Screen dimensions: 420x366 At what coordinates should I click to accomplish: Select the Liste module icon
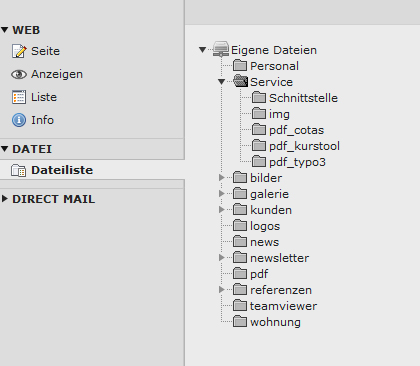click(19, 97)
